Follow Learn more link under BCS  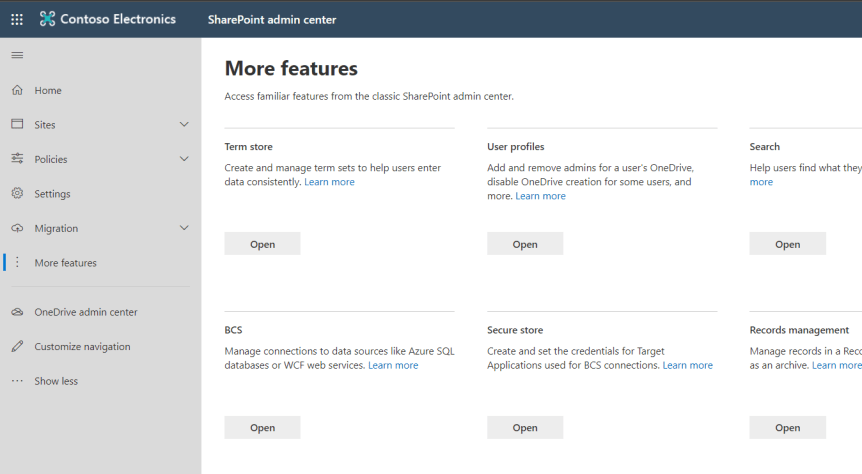393,366
